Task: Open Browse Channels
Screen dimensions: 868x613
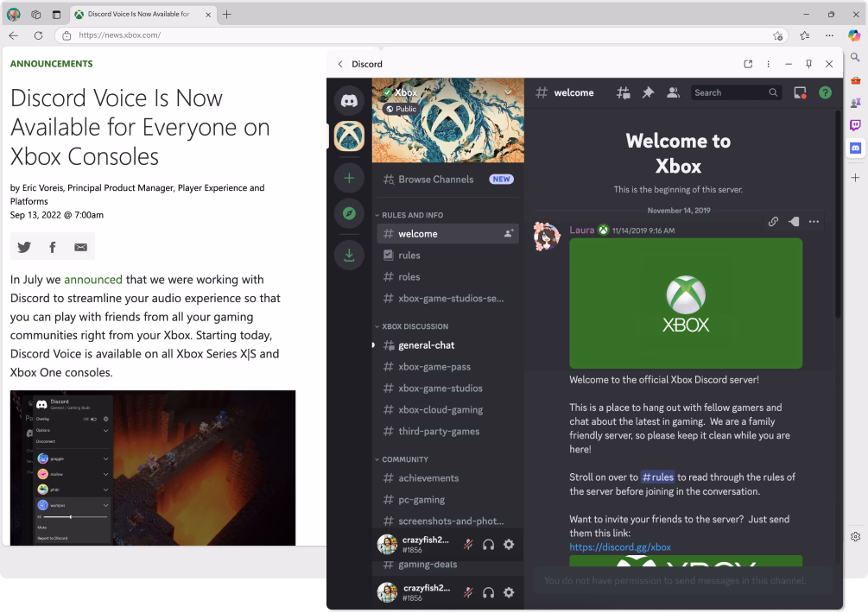Action: tap(448, 180)
